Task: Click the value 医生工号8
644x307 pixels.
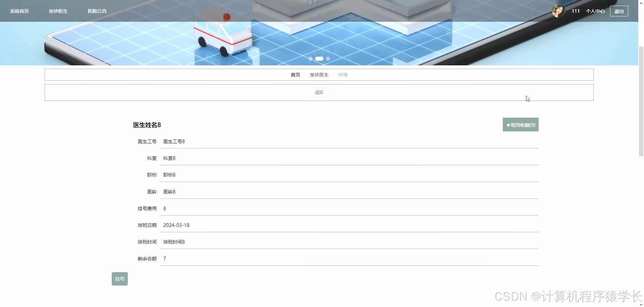Action: pyautogui.click(x=174, y=141)
